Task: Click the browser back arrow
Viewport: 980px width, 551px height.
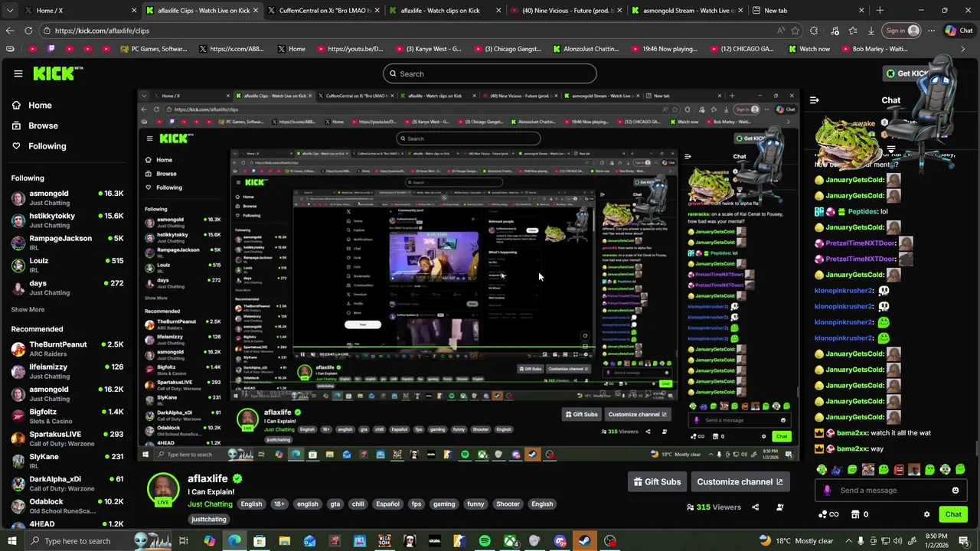Action: (9, 31)
